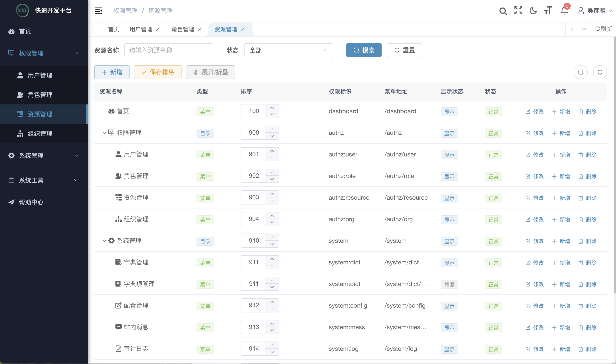
Task: Close the 资源管理 tab
Action: (x=243, y=29)
